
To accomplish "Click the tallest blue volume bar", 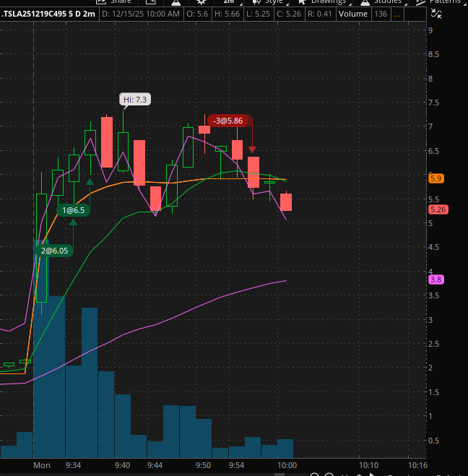I will [41, 349].
